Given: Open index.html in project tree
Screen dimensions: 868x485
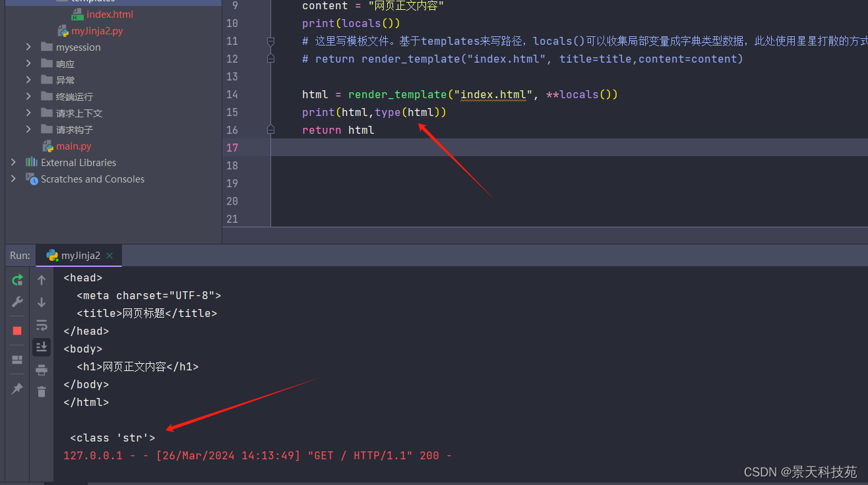Looking at the screenshot, I should tap(110, 14).
